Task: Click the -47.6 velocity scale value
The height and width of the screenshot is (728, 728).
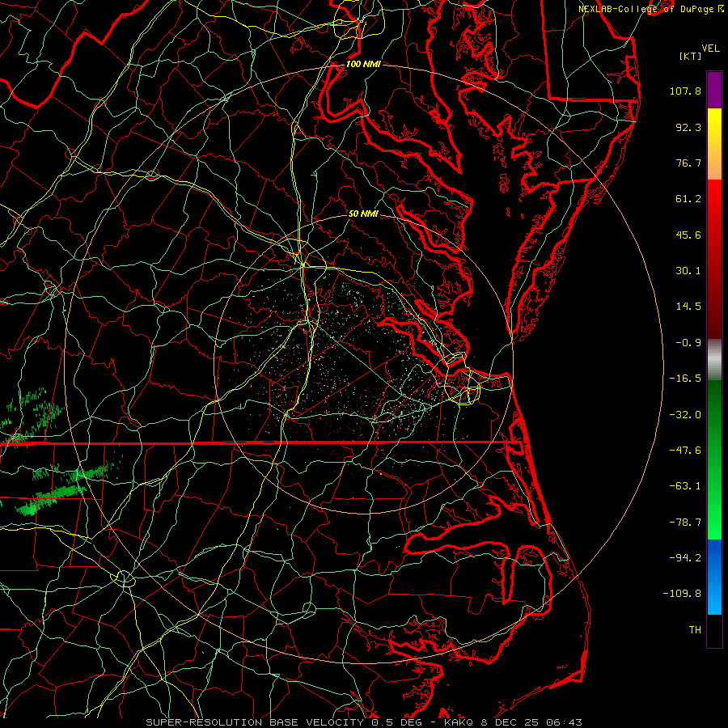Action: click(x=685, y=451)
